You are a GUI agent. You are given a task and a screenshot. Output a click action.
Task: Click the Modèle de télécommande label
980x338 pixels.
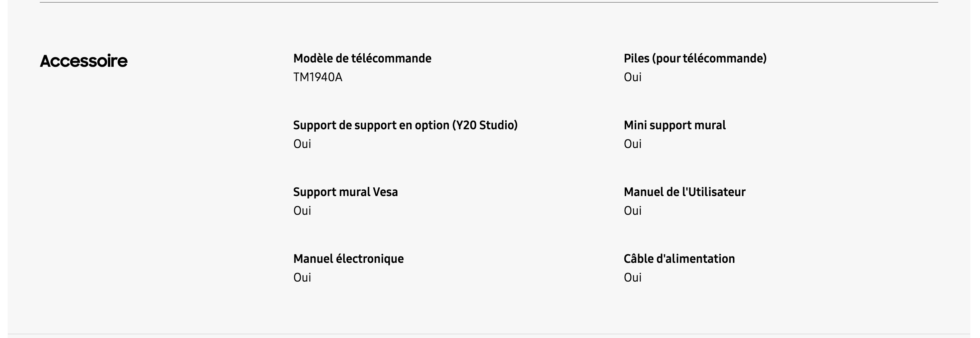click(x=362, y=58)
